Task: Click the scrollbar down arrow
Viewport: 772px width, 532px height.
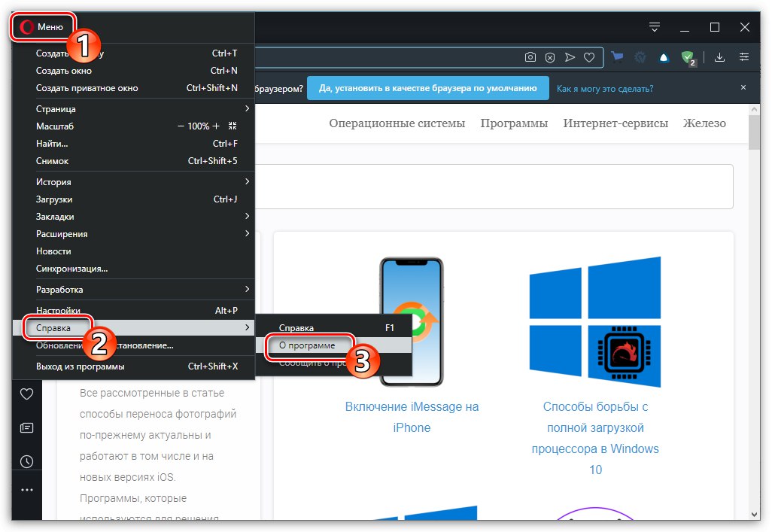Action: coord(754,514)
